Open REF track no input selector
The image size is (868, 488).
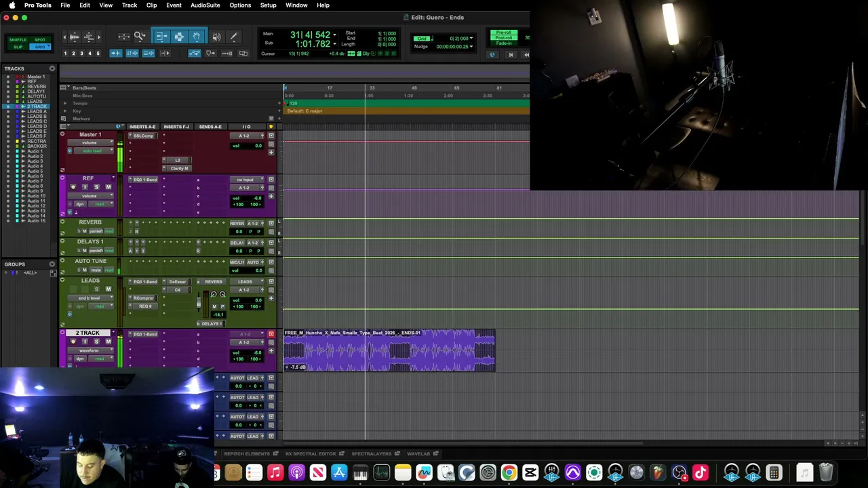point(245,180)
